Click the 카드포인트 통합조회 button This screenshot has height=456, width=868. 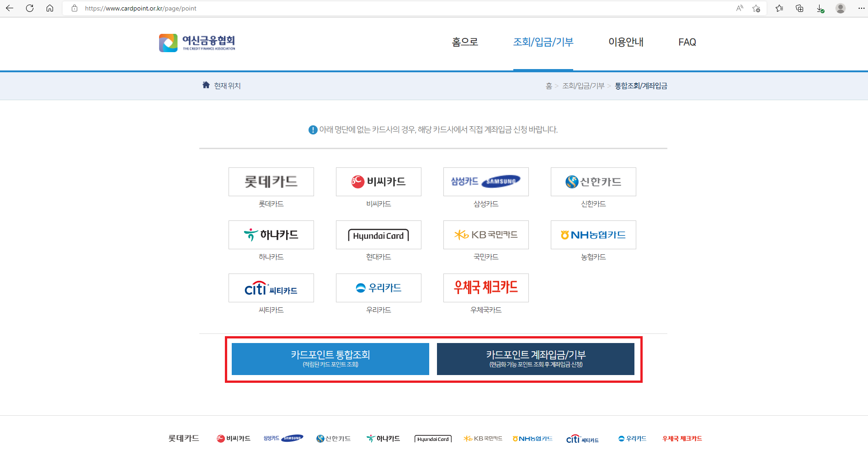330,359
